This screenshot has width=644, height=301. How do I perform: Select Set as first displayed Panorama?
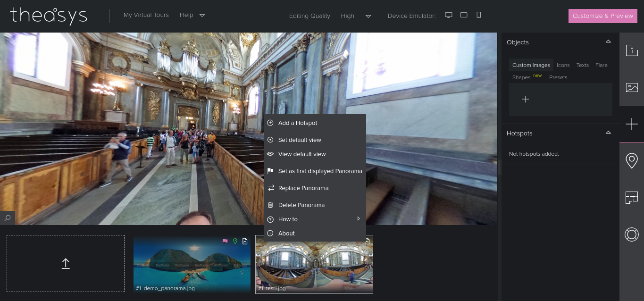tap(315, 171)
